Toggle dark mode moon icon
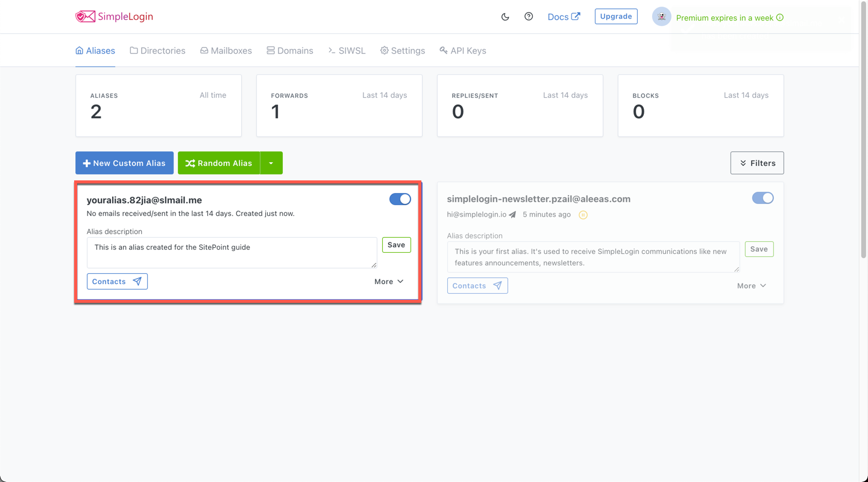868x482 pixels. 505,17
